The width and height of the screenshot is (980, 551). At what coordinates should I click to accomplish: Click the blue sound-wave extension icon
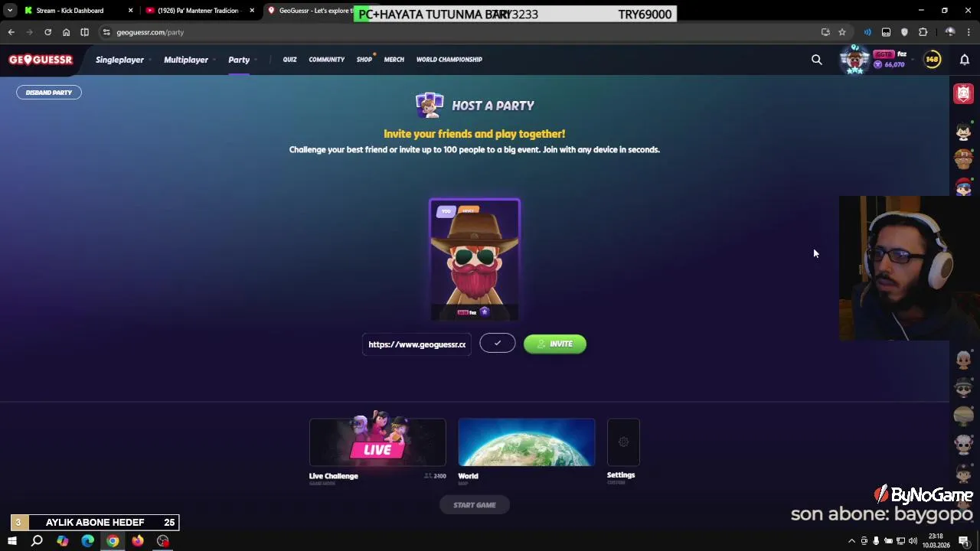(x=867, y=32)
